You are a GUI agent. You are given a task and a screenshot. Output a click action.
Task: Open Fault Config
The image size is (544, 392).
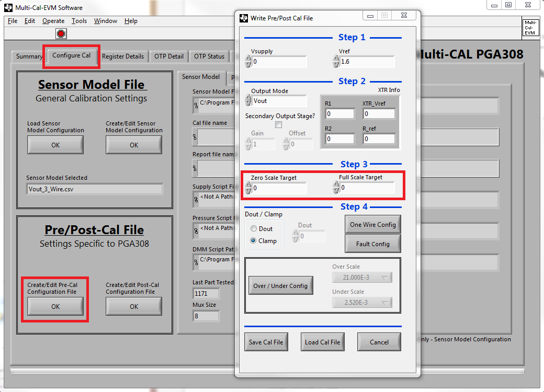tap(373, 244)
